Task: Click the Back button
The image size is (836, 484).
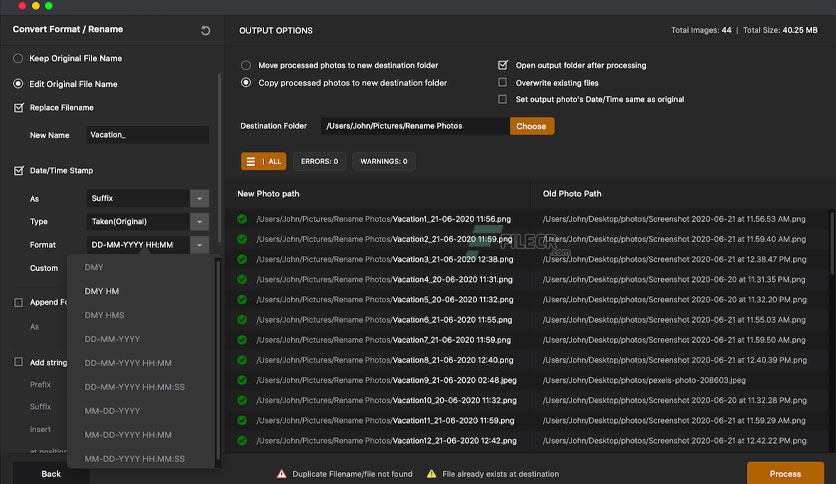Action: (x=51, y=474)
